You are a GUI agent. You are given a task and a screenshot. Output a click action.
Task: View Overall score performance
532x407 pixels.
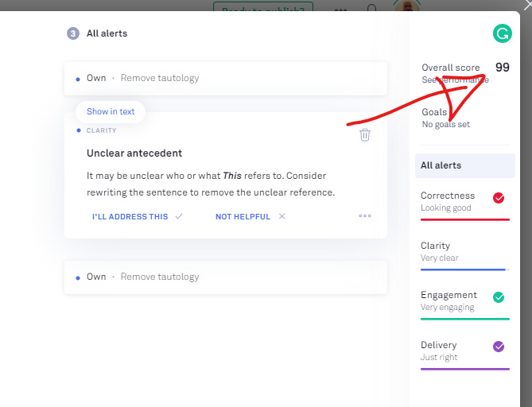tap(455, 80)
